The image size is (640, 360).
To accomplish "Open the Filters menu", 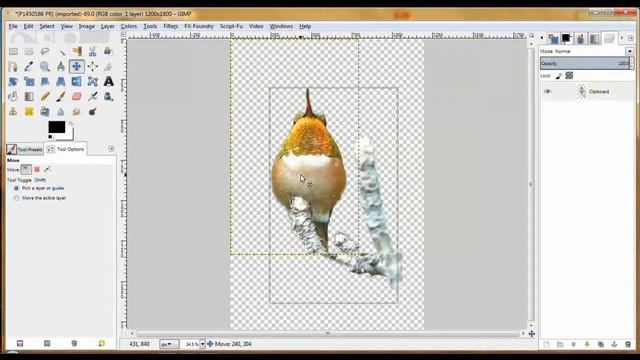I will (x=171, y=26).
